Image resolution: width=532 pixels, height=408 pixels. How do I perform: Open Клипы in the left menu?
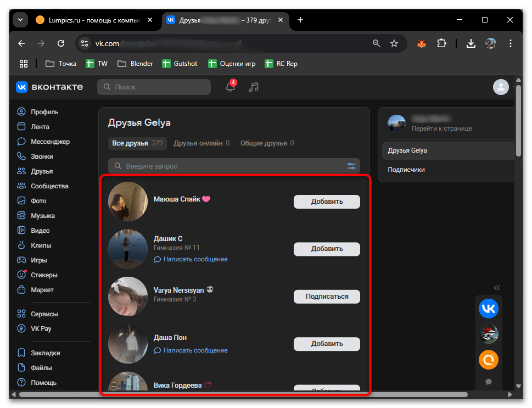34,245
